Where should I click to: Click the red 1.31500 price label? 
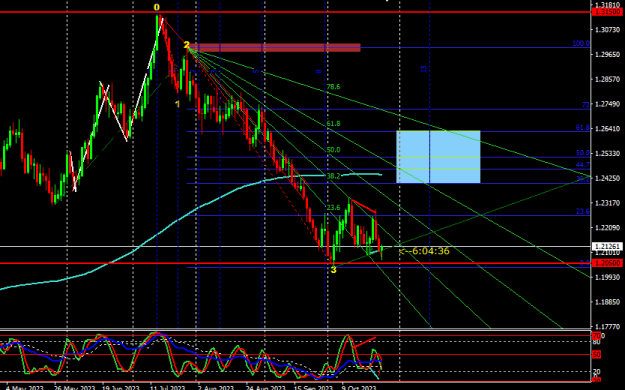click(x=607, y=12)
